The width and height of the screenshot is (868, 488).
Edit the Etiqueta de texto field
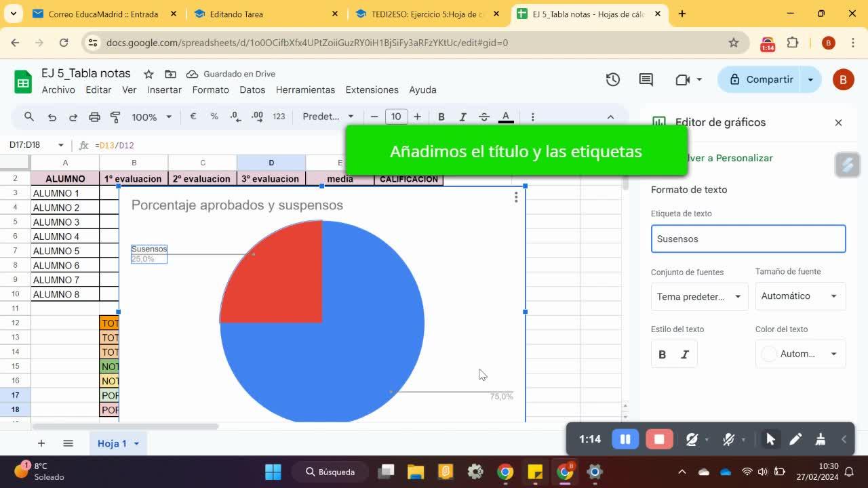[748, 239]
